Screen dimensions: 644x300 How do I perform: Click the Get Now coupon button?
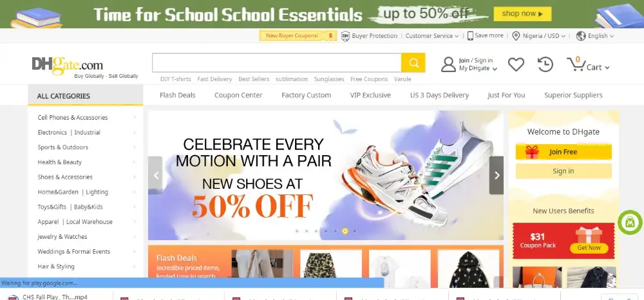tap(589, 248)
